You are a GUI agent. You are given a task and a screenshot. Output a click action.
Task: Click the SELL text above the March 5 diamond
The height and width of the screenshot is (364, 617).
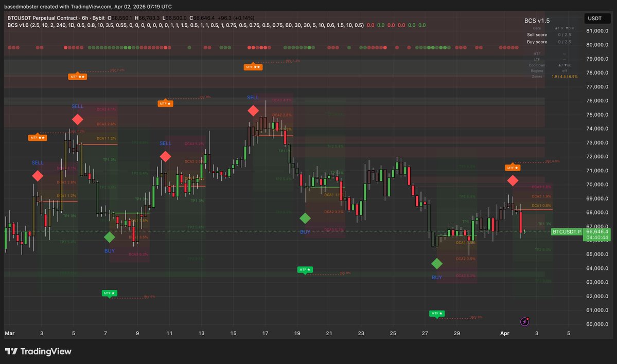(78, 106)
